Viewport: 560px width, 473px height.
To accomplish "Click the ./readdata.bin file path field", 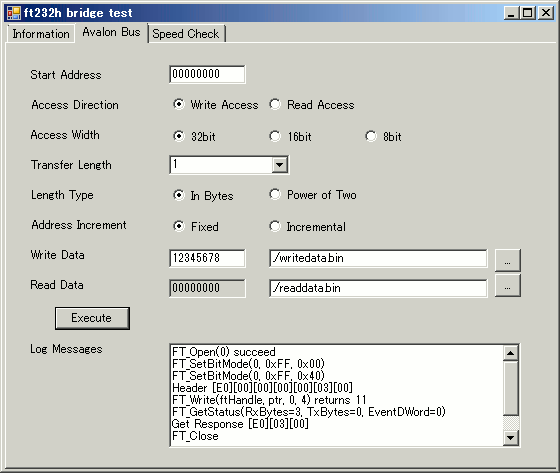I will tap(378, 288).
